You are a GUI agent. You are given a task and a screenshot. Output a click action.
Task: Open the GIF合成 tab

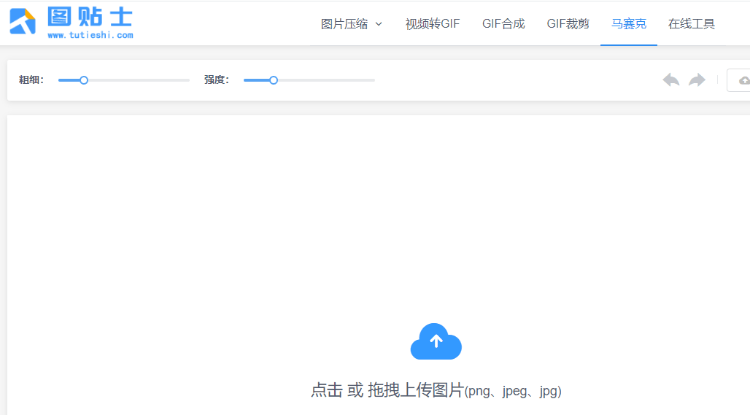pos(503,24)
